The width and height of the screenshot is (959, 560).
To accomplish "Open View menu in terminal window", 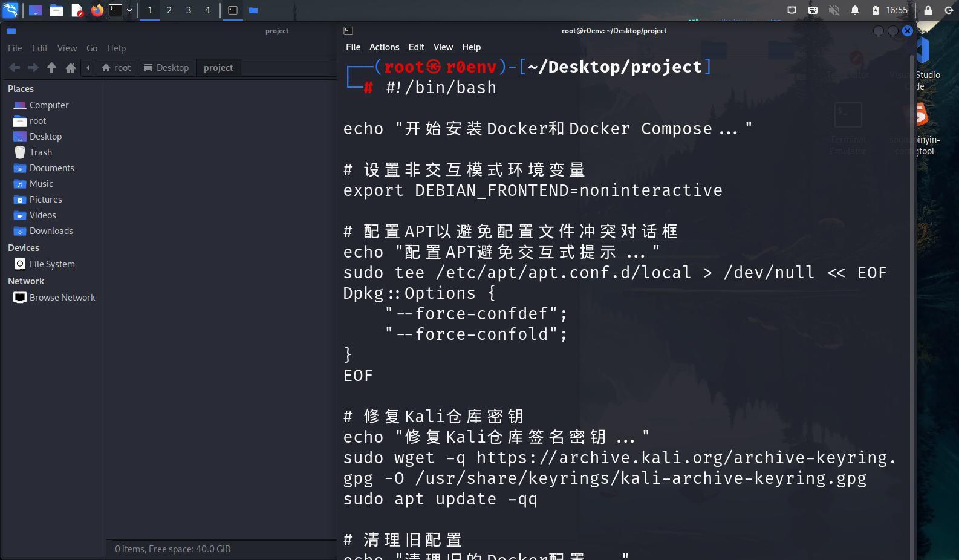I will (443, 47).
